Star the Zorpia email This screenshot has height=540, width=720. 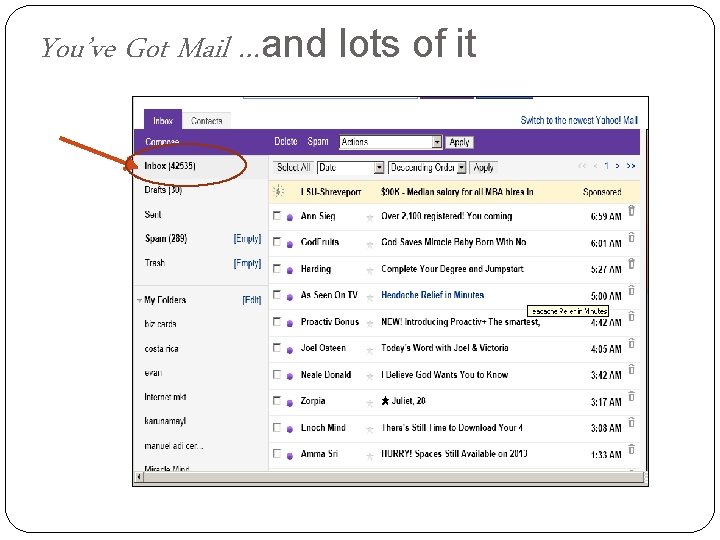[x=370, y=403]
